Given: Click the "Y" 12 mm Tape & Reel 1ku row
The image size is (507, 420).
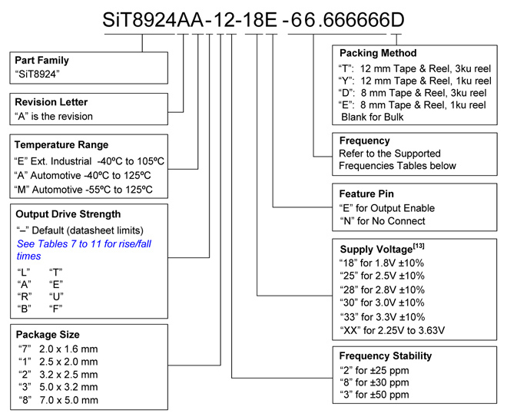Looking at the screenshot, I should (x=415, y=81).
